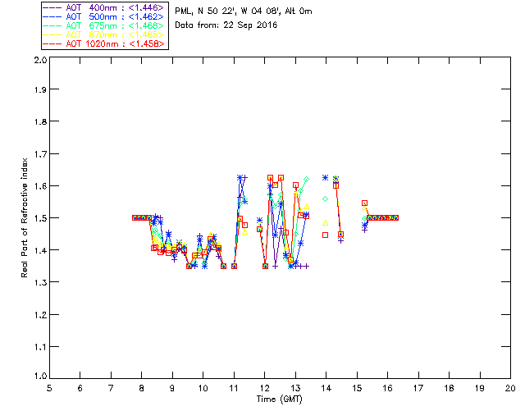The height and width of the screenshot is (420, 525).
Task: Click the AOT 400nm legend entry
Action: click(103, 7)
